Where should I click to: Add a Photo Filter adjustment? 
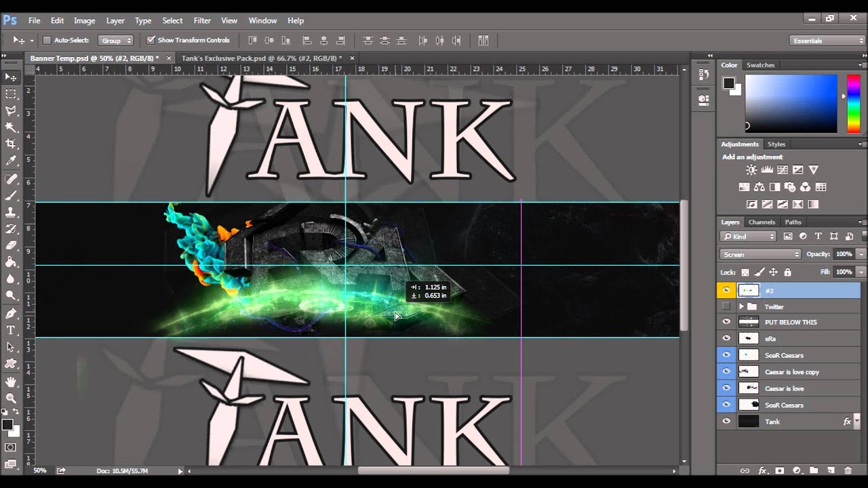(790, 187)
